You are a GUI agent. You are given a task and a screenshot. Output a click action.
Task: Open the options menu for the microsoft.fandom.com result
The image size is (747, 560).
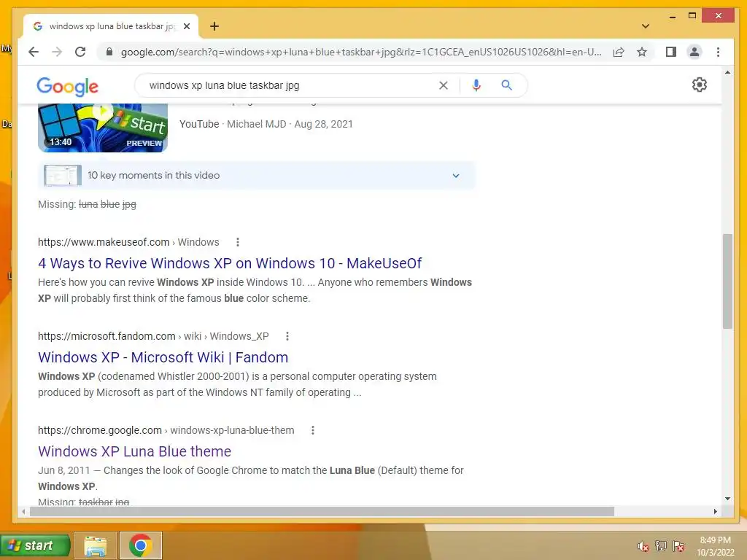coord(287,336)
